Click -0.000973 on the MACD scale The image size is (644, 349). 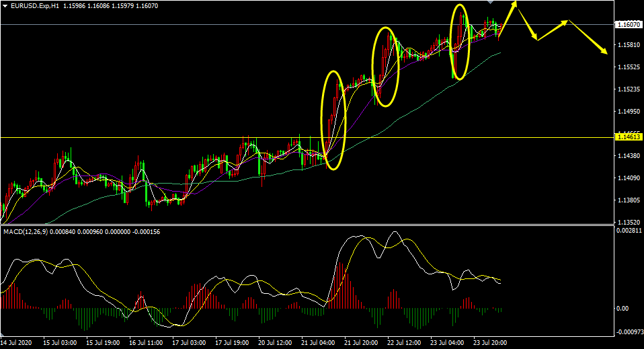pos(629,332)
